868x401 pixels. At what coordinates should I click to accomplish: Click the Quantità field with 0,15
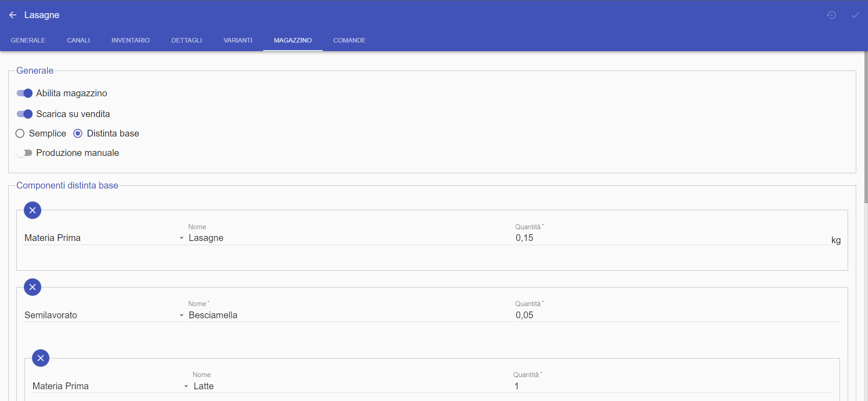point(672,238)
